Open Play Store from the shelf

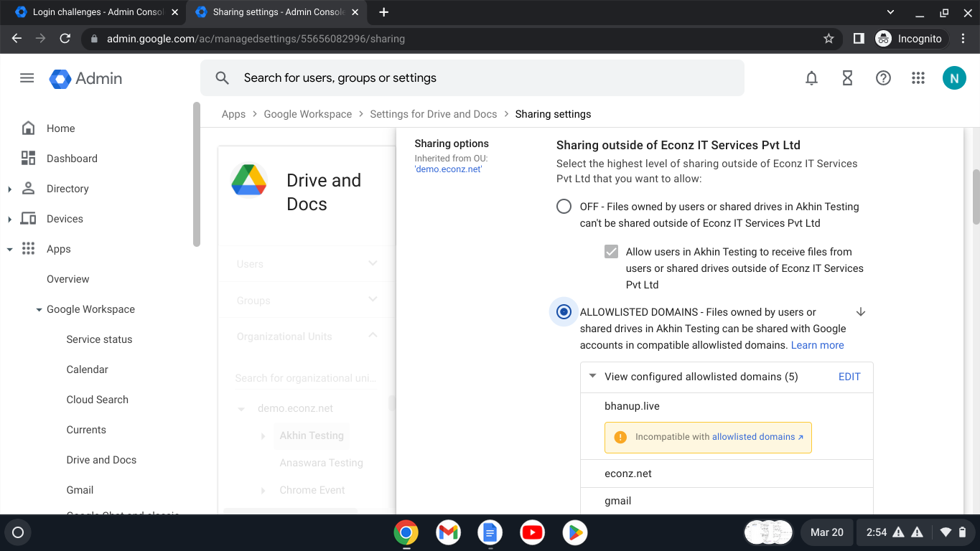[575, 532]
